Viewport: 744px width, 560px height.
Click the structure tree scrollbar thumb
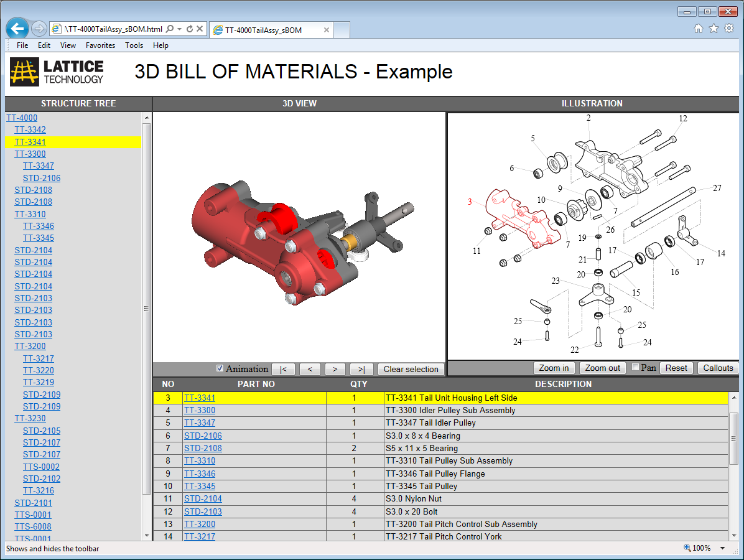146,309
